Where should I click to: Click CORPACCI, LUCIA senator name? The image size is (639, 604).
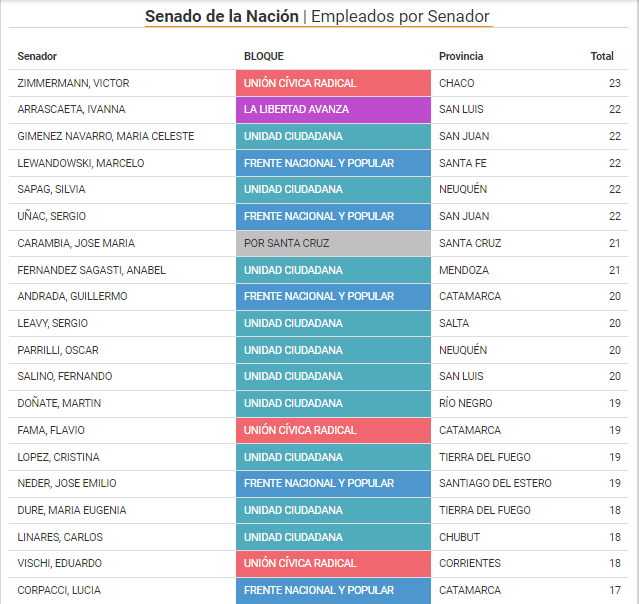59,590
